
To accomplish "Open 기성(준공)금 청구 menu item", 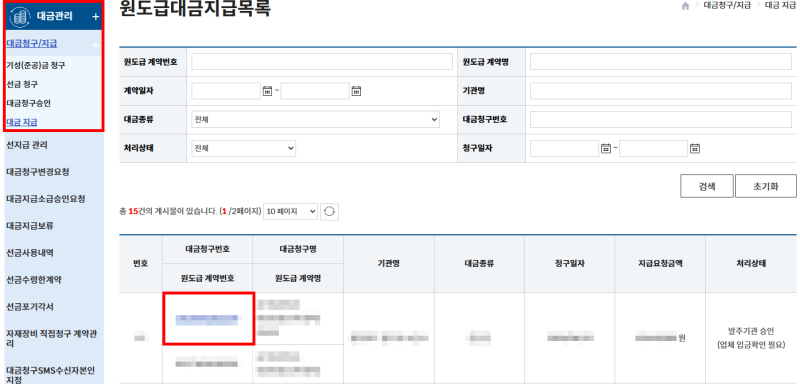I will point(36,65).
